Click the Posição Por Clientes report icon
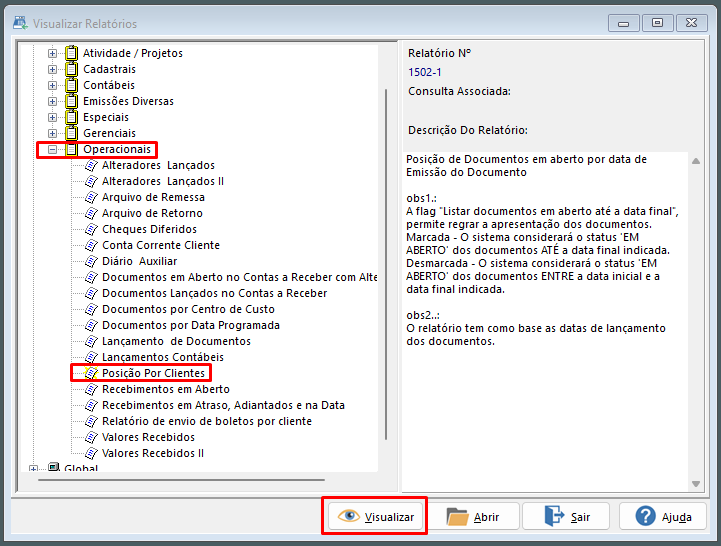721x546 pixels. (92, 373)
